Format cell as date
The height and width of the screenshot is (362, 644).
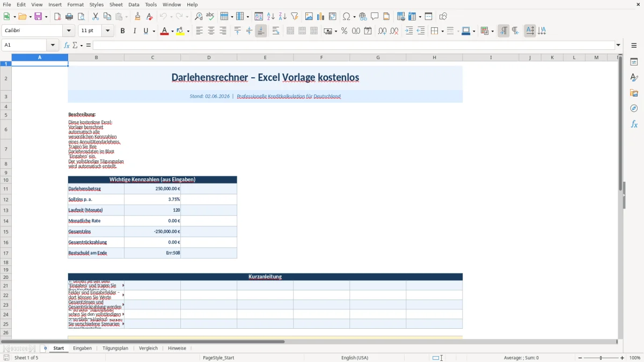368,31
